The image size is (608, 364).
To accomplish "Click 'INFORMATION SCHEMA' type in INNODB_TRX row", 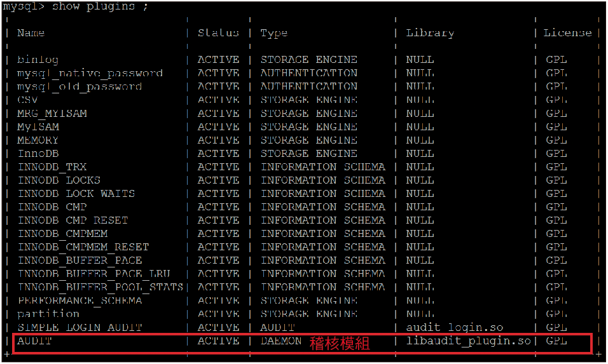I will click(x=323, y=167).
